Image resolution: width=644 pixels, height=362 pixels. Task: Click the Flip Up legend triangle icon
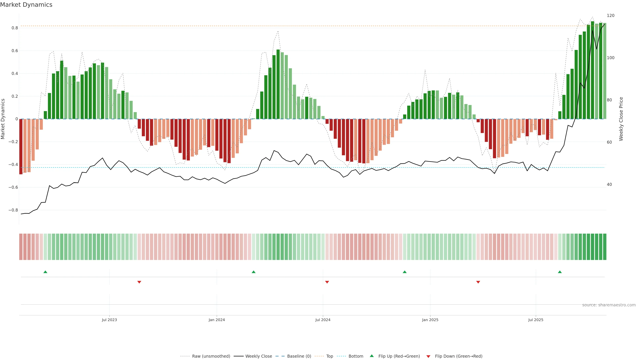(x=372, y=356)
